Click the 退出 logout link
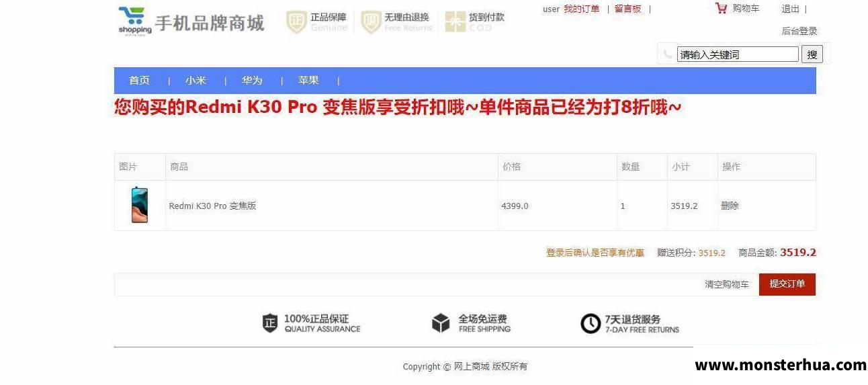 pyautogui.click(x=791, y=9)
